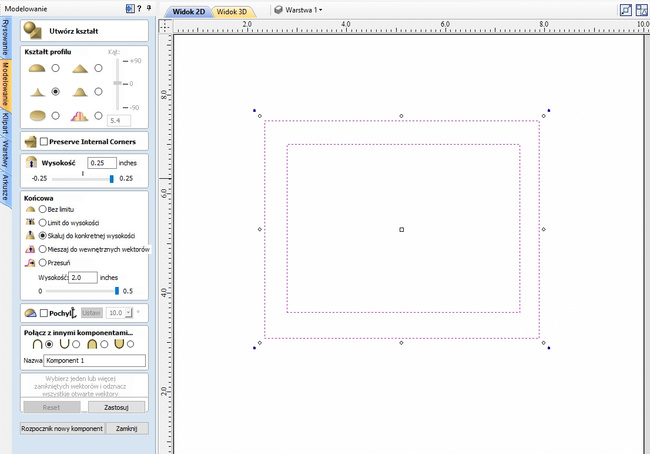This screenshot has height=454, width=650.
Task: Click the Zastosuj button
Action: click(116, 408)
